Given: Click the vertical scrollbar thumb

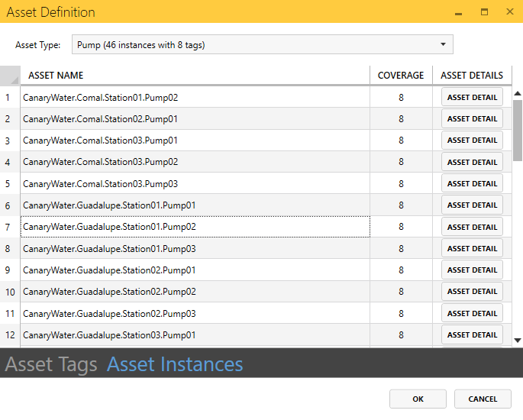Looking at the screenshot, I should pos(518,128).
